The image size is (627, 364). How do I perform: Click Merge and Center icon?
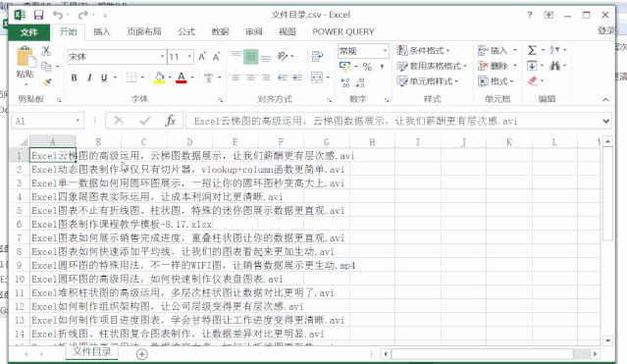[x=317, y=78]
